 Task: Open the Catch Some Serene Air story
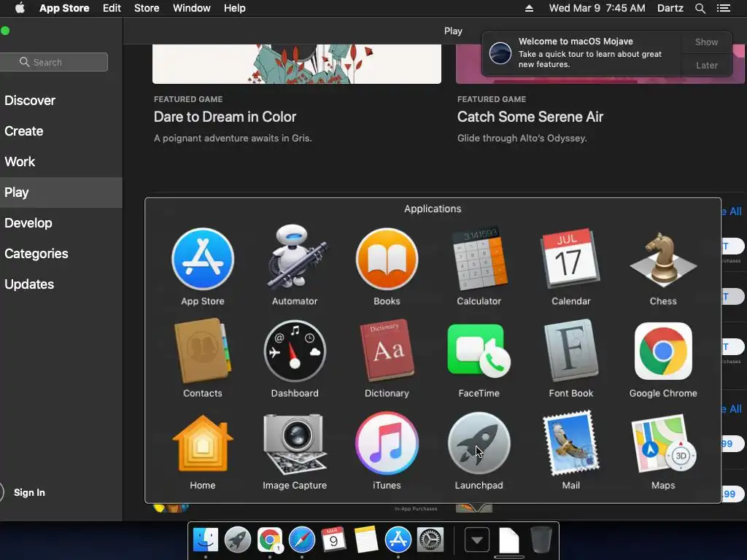[x=530, y=117]
